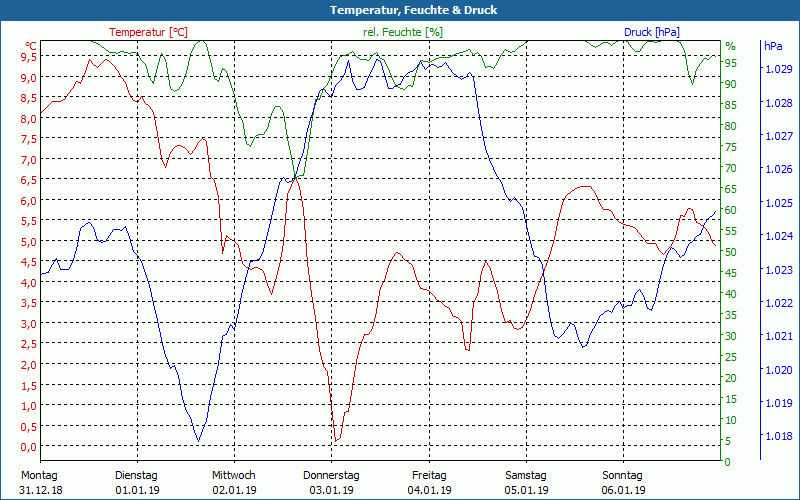
Task: Click the '85' humidity axis value
Action: point(731,105)
